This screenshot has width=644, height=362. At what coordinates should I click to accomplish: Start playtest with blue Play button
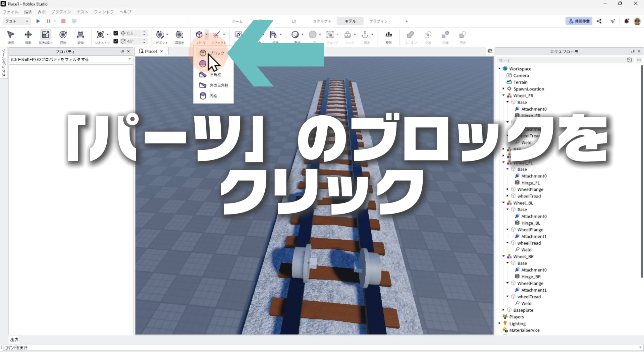(x=38, y=21)
